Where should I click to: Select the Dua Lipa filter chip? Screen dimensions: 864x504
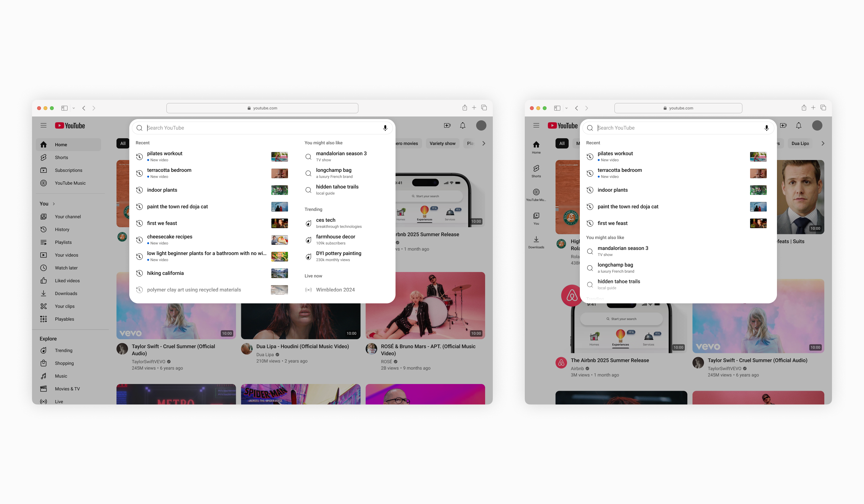click(x=800, y=143)
